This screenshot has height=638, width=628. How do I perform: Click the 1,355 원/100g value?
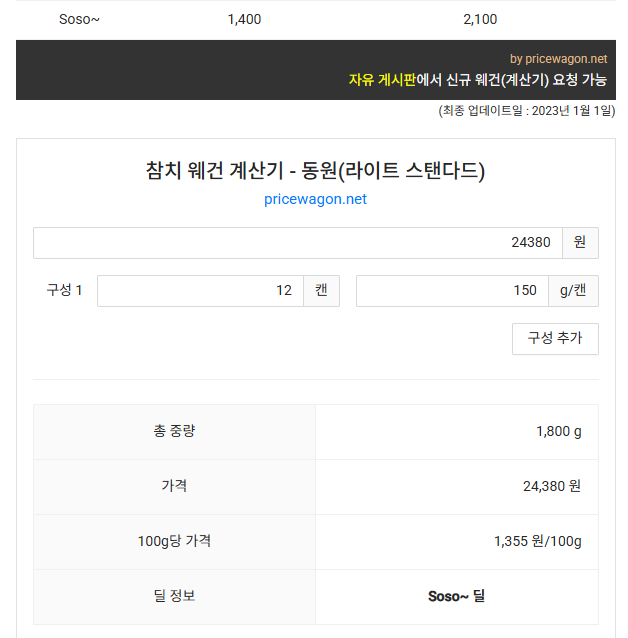click(x=538, y=542)
